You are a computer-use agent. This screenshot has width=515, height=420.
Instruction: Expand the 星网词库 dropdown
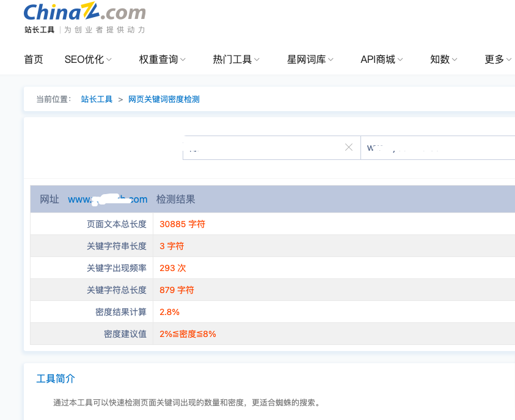pos(309,59)
